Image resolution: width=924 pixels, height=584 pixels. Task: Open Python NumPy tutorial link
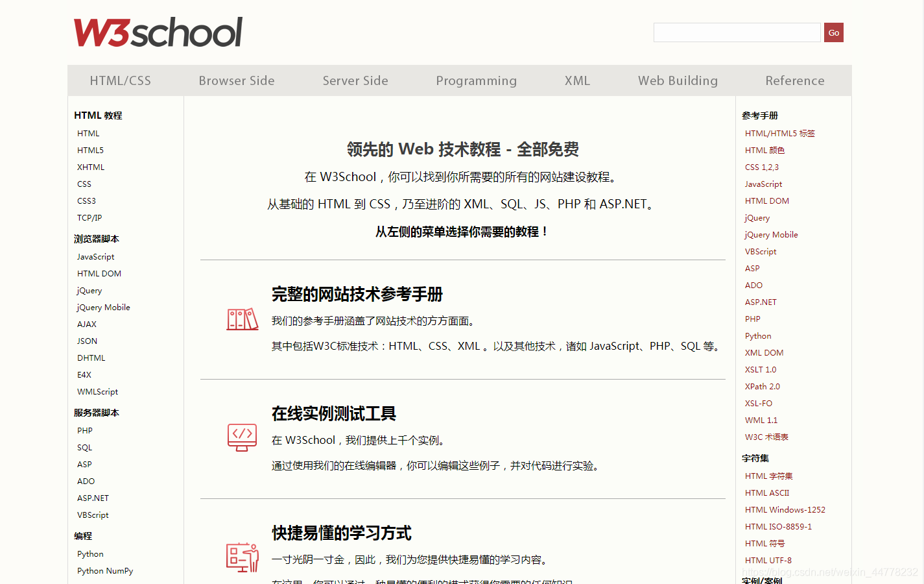coord(105,570)
